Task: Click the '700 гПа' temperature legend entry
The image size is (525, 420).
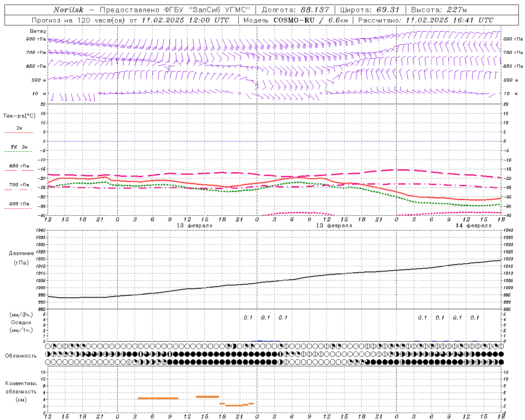Action: [x=19, y=185]
